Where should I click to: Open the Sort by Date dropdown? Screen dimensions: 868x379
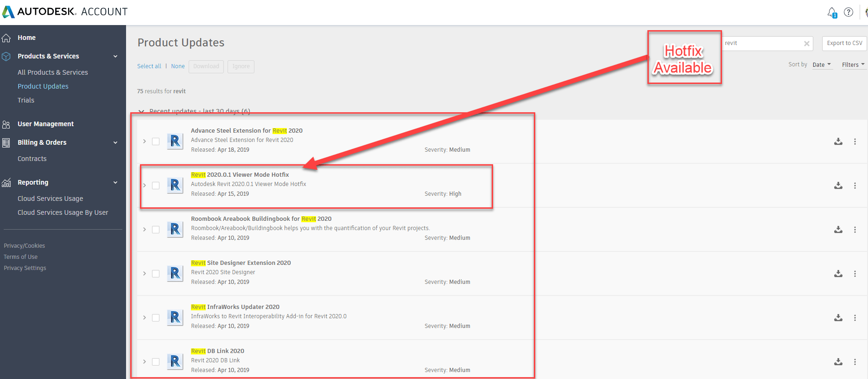(822, 65)
